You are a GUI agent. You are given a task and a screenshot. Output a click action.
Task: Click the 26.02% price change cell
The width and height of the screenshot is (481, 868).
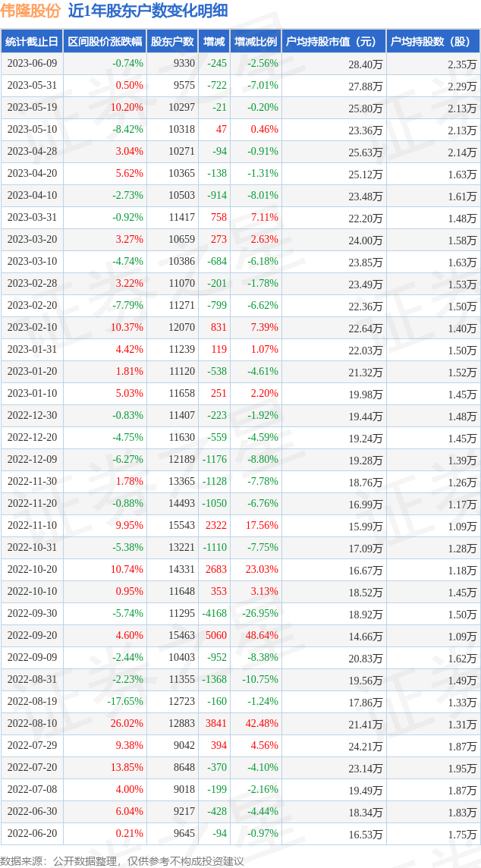coord(127,724)
